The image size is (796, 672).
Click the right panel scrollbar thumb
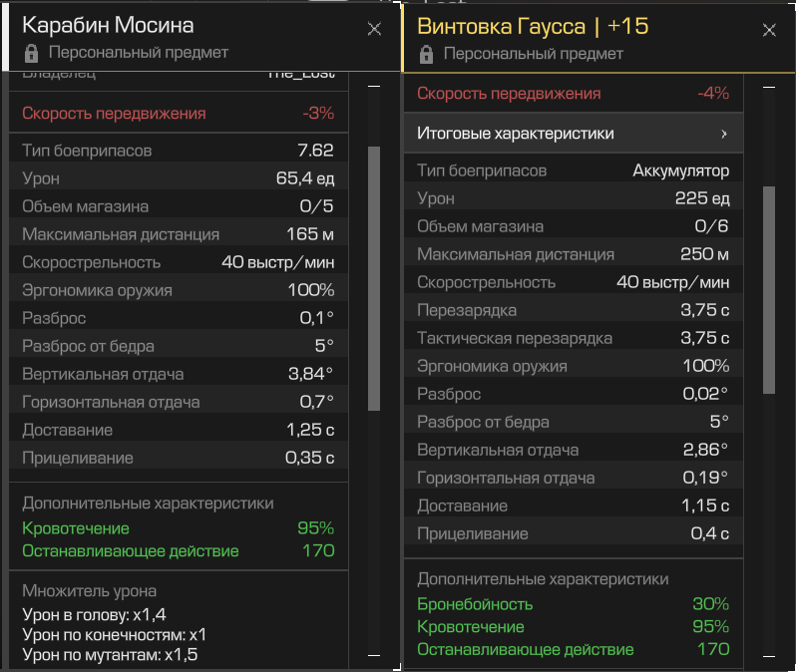[769, 289]
